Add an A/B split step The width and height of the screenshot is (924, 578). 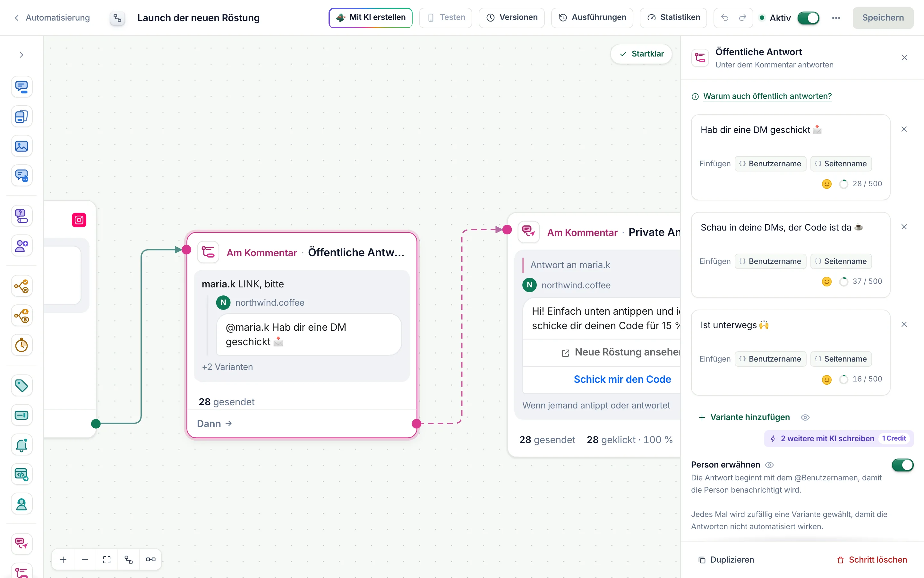[21, 316]
